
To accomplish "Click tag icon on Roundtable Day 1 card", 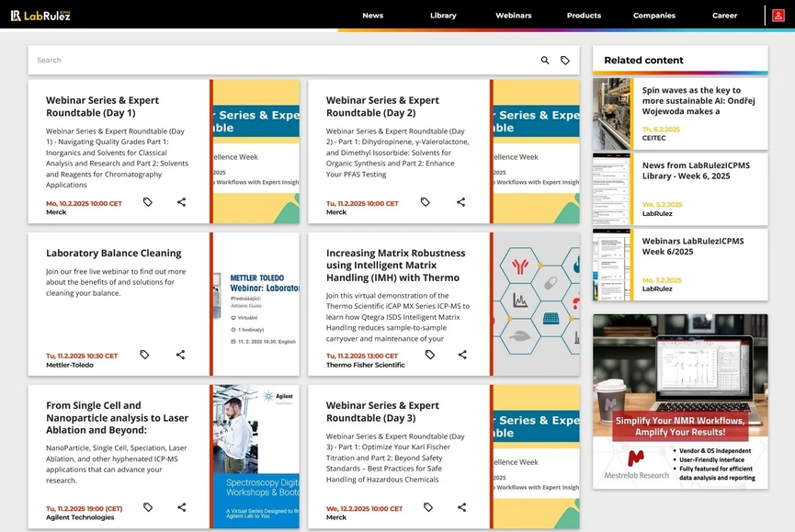I will click(x=148, y=202).
